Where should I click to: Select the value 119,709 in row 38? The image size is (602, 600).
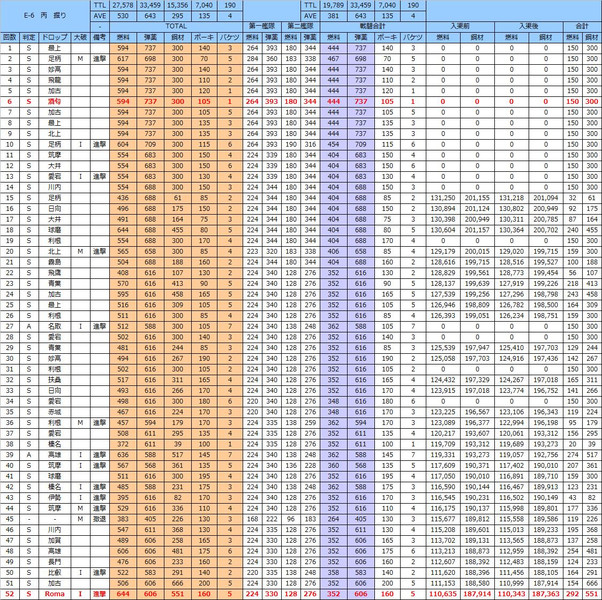[x=443, y=444]
